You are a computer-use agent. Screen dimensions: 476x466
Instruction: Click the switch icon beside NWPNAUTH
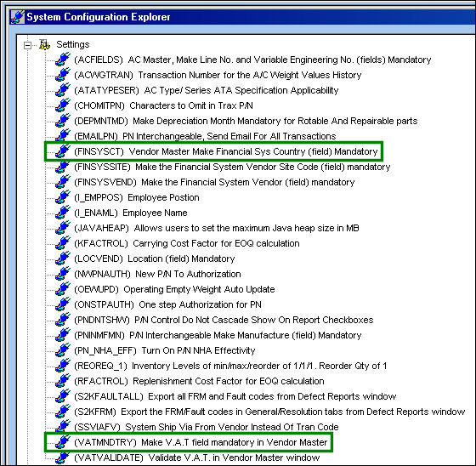click(63, 274)
